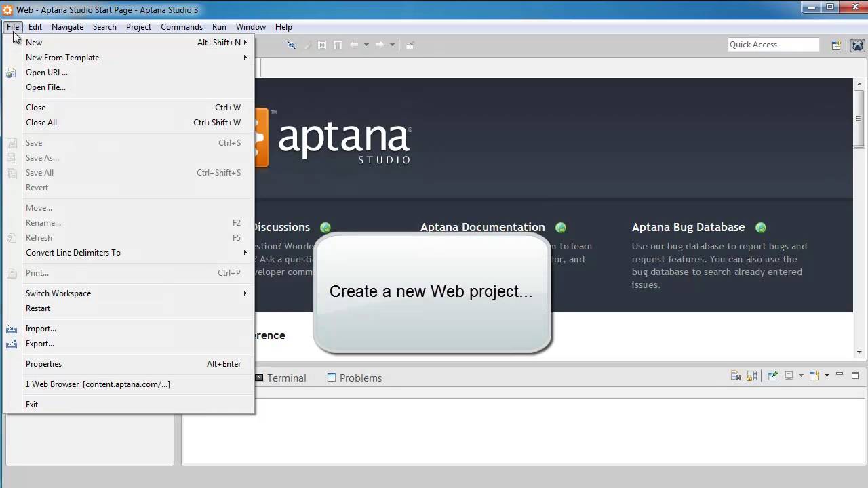Click the Quick Access input field

tap(774, 45)
